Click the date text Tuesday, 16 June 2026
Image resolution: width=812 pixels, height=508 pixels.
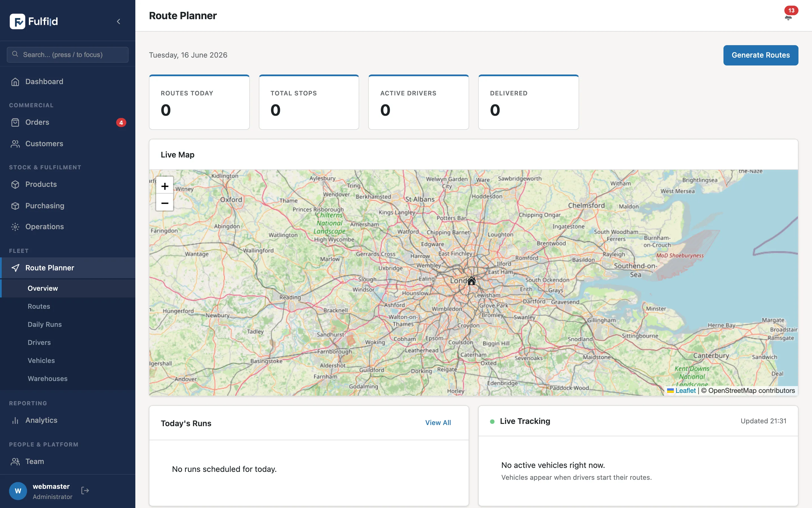pos(188,55)
